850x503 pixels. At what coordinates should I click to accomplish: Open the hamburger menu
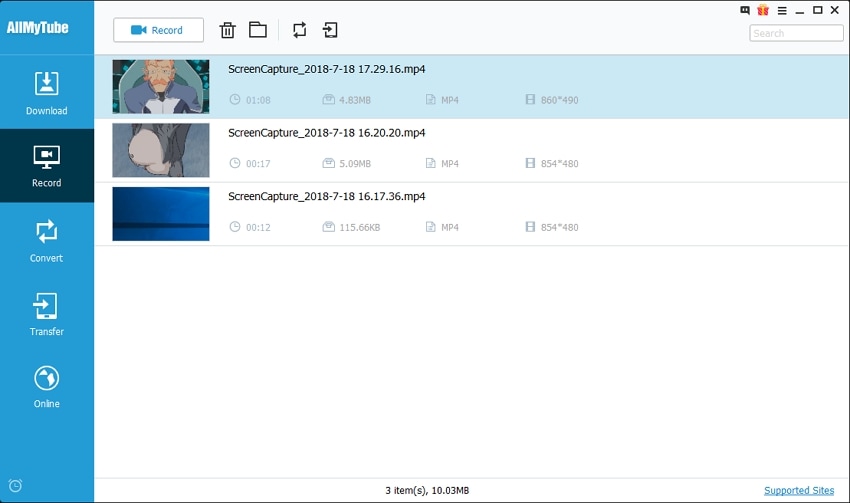781,10
